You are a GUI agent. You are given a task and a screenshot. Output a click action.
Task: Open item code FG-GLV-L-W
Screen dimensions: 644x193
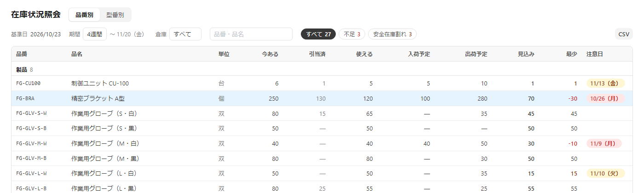(x=31, y=173)
